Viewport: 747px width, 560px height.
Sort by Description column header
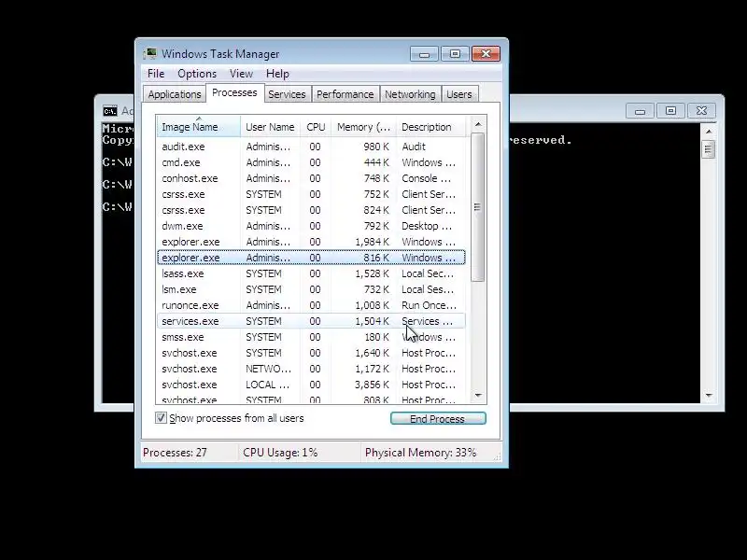(x=431, y=127)
